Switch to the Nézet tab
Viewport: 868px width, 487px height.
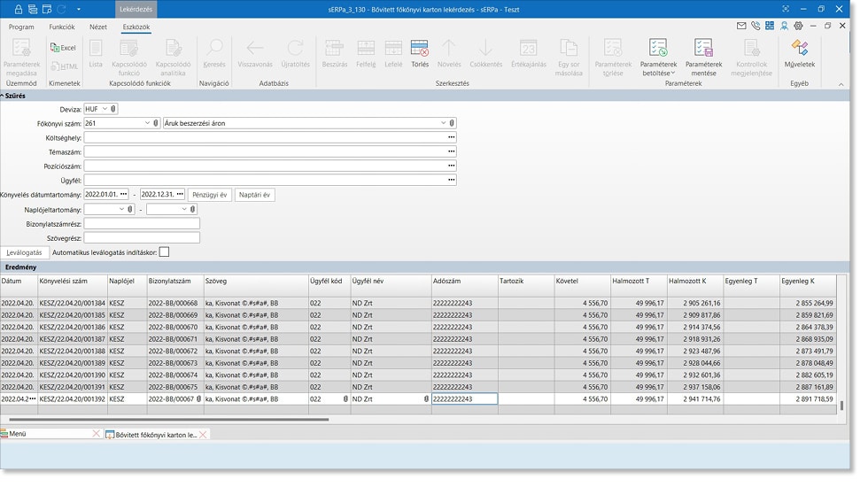coord(98,27)
